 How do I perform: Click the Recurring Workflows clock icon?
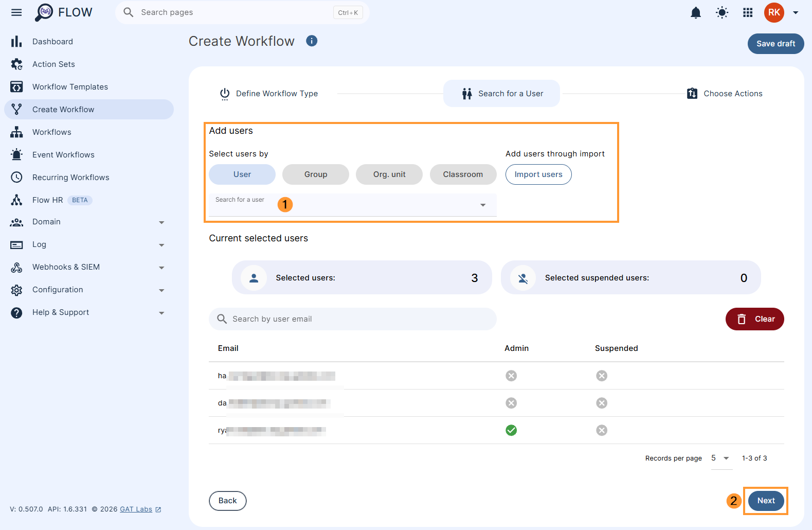[x=16, y=177]
